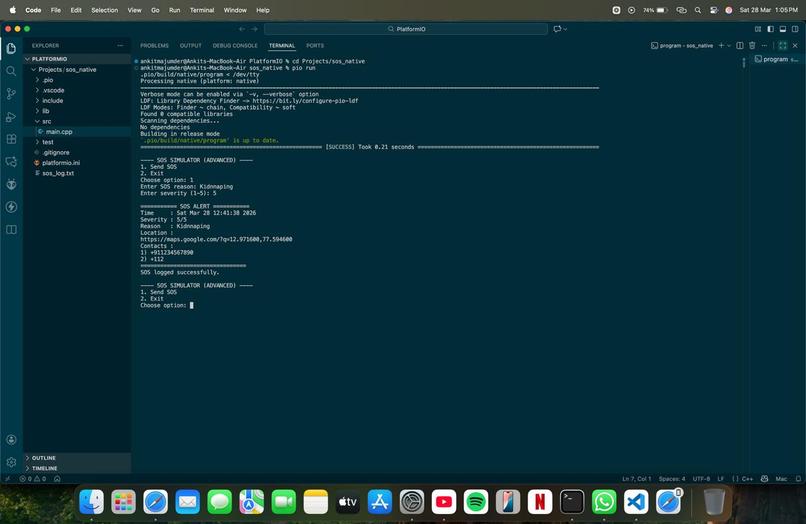Switch to the DEBUG CONSOLE tab
This screenshot has width=806, height=524.
pos(235,45)
